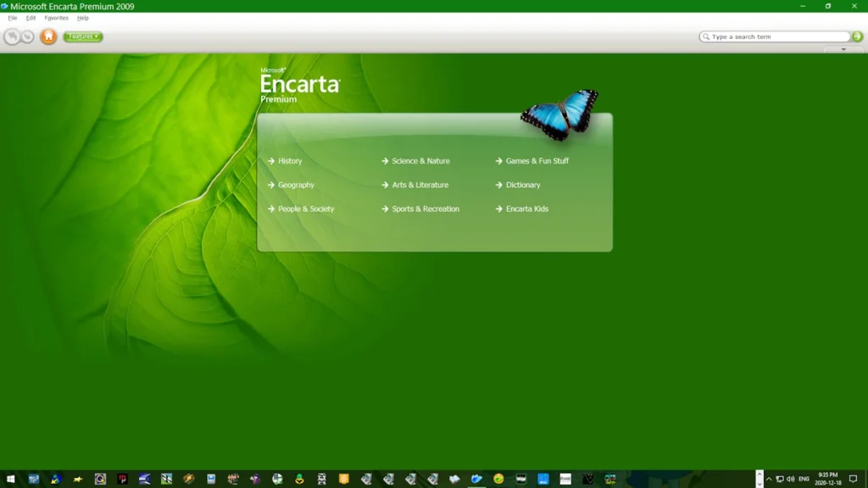The image size is (868, 488).
Task: Open Games & Fun Stuff
Action: (537, 161)
